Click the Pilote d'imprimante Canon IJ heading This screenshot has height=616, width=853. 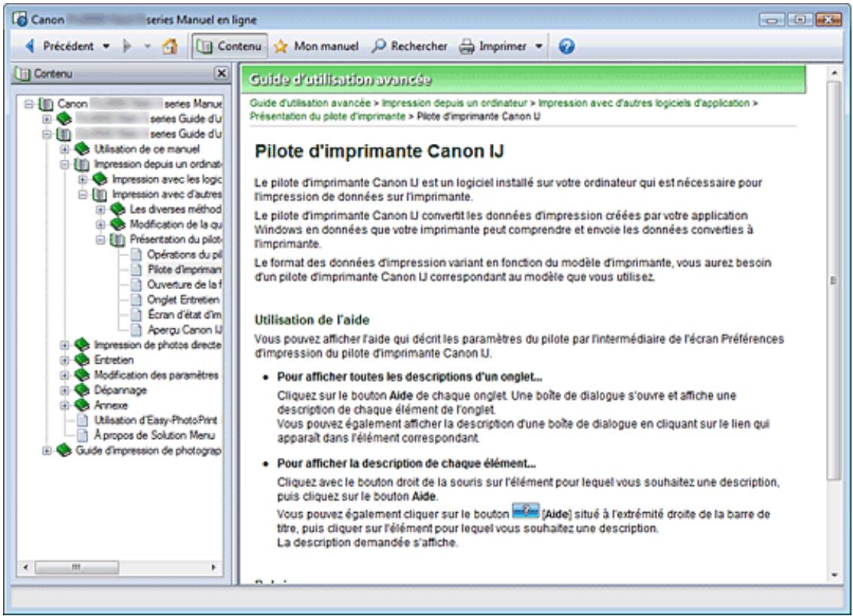[x=379, y=151]
